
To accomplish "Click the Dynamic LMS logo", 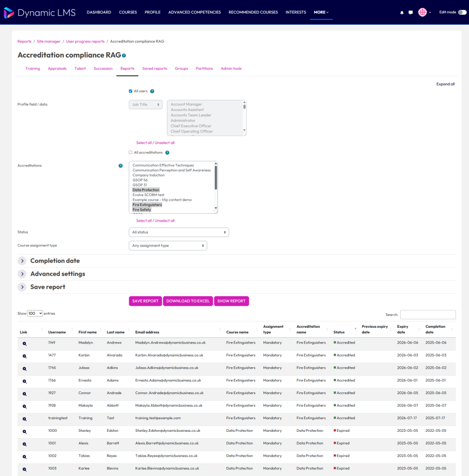I will (40, 13).
